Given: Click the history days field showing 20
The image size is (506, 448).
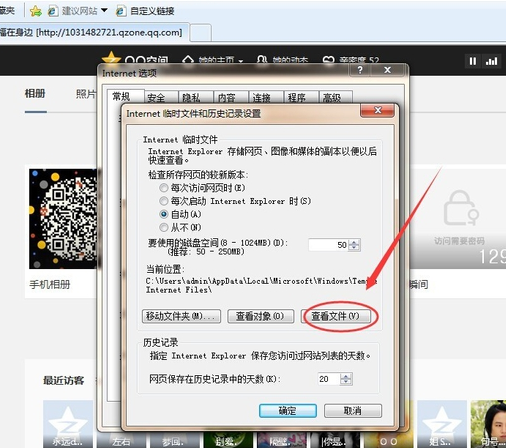Looking at the screenshot, I should coord(329,379).
